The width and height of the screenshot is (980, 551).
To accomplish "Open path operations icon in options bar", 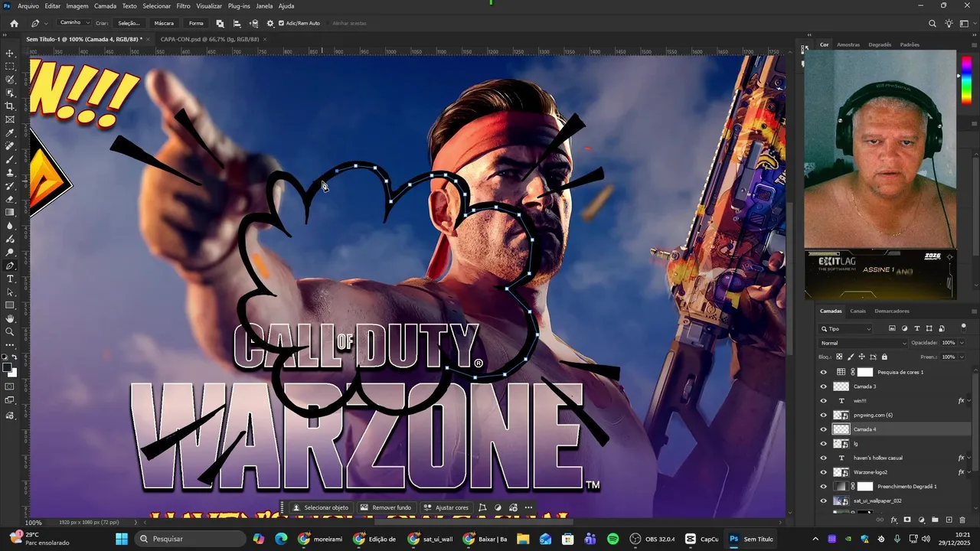I will click(220, 23).
